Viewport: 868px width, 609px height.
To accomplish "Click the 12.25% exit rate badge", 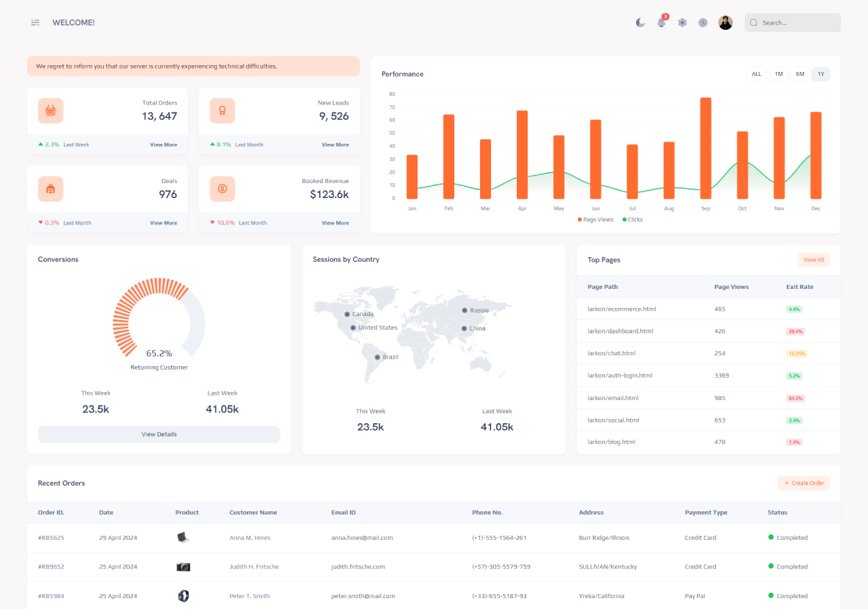I will click(x=797, y=353).
